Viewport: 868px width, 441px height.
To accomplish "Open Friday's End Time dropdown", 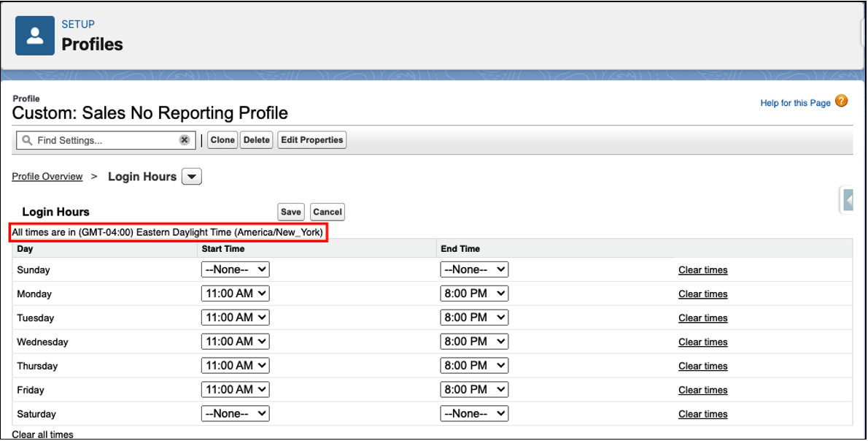I will coord(474,389).
